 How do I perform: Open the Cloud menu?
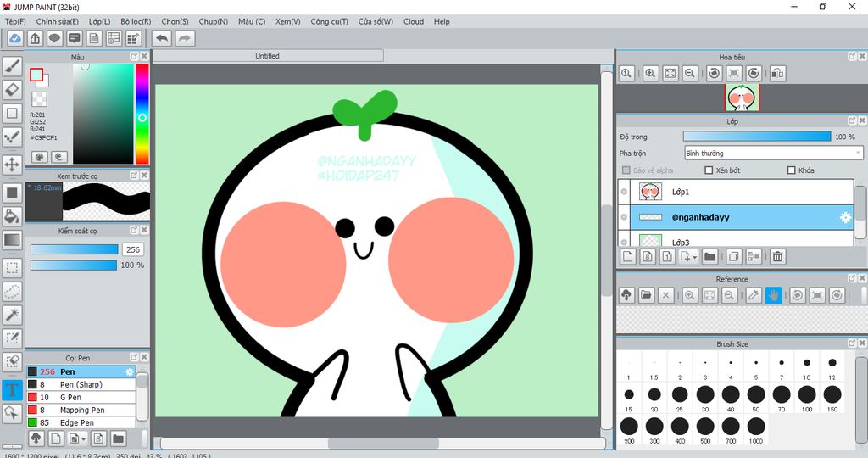(414, 21)
